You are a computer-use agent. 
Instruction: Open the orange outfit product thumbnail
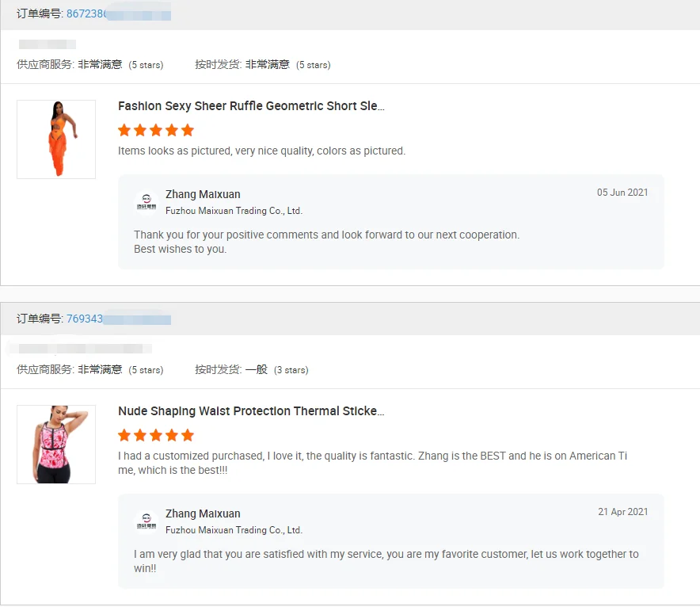pos(56,139)
